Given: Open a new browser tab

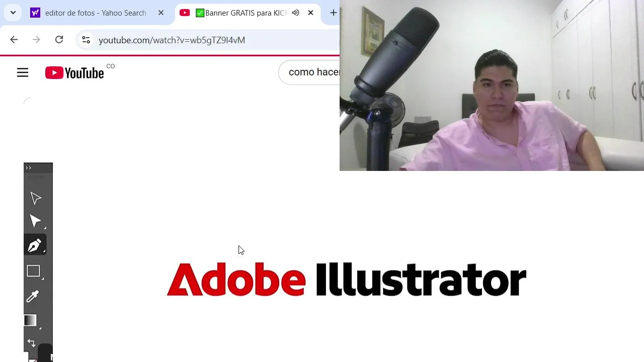Looking at the screenshot, I should [333, 13].
